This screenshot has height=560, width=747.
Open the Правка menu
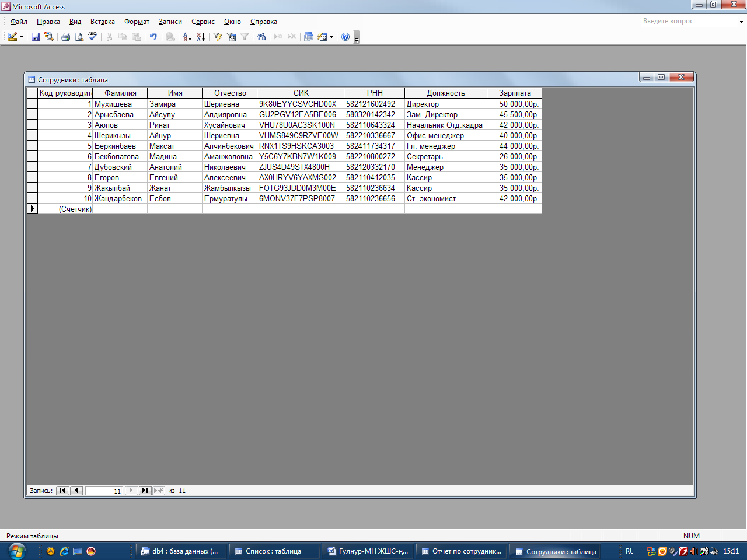(48, 22)
